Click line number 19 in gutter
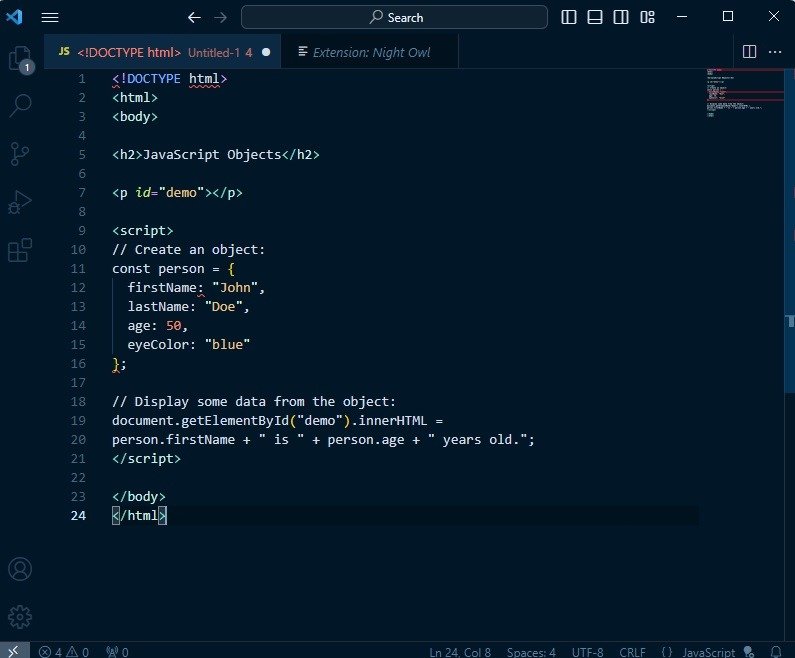Image resolution: width=795 pixels, height=658 pixels. click(x=78, y=421)
